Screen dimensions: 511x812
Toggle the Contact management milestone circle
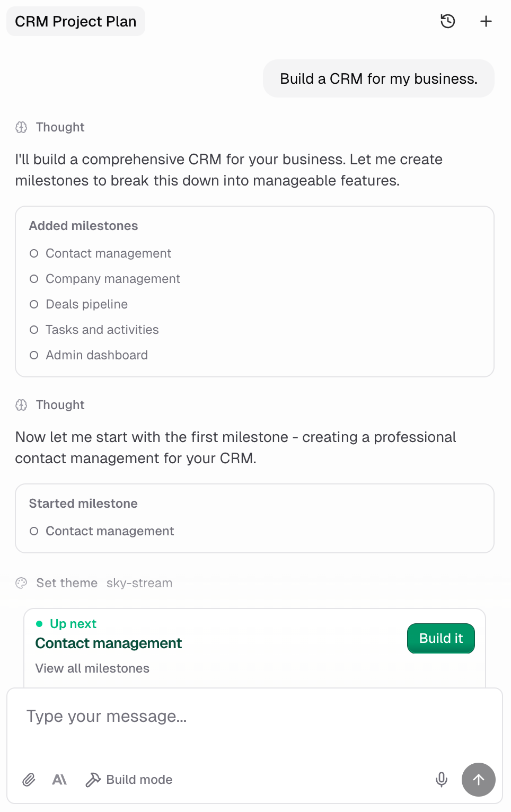coord(34,253)
